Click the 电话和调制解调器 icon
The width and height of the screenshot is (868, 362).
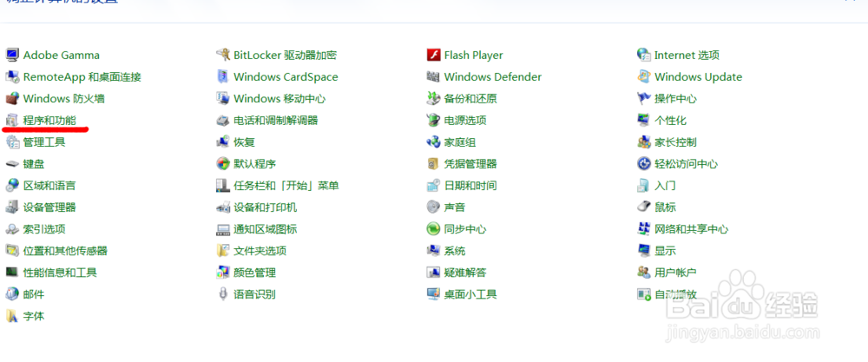(222, 120)
